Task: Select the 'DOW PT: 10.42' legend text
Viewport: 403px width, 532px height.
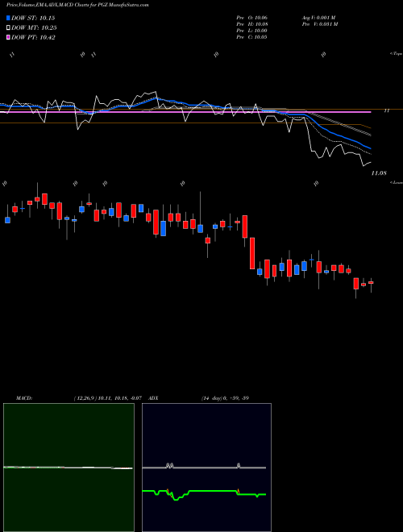Action: pos(33,37)
